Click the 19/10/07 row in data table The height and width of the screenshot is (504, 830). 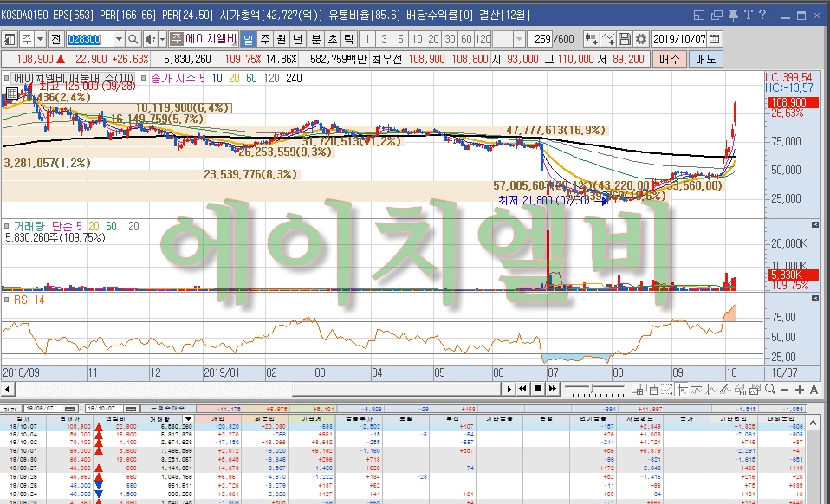click(x=402, y=426)
